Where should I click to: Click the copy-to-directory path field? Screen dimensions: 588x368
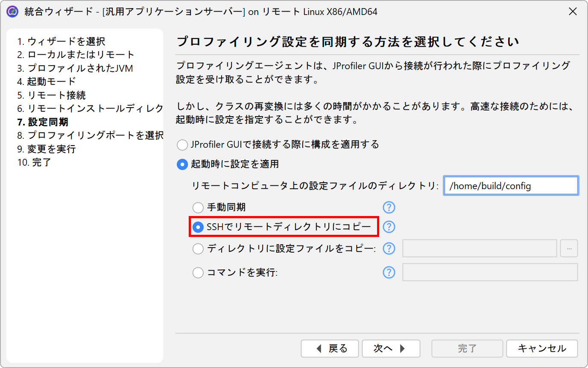480,248
